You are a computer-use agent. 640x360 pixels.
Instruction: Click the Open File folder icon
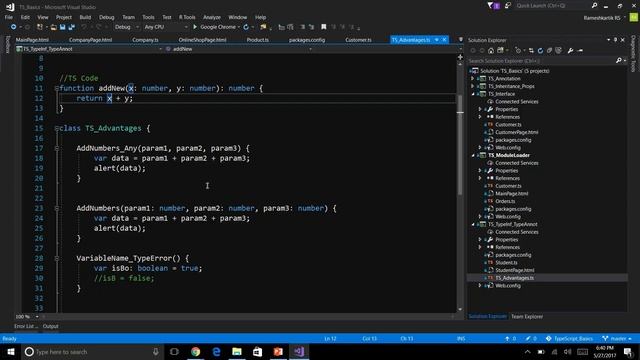point(53,27)
